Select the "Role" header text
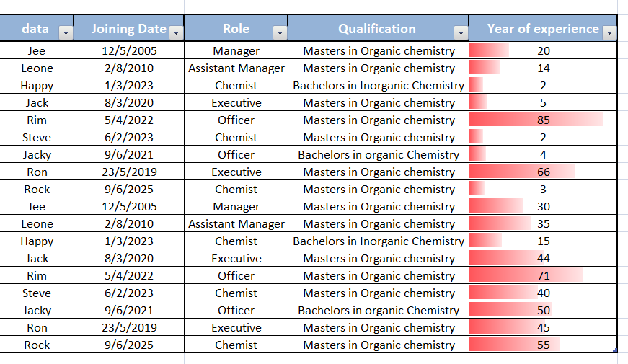 point(236,30)
